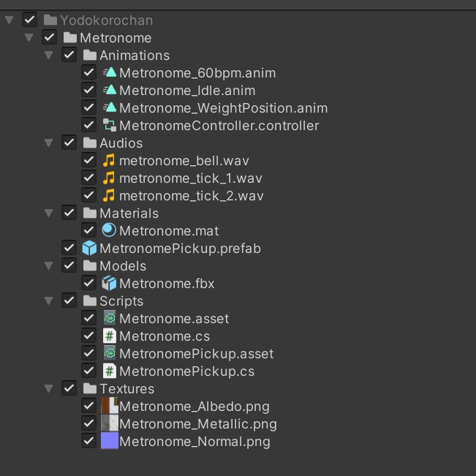
Task: Click the MetronomeController.controller animator icon
Action: (110, 126)
